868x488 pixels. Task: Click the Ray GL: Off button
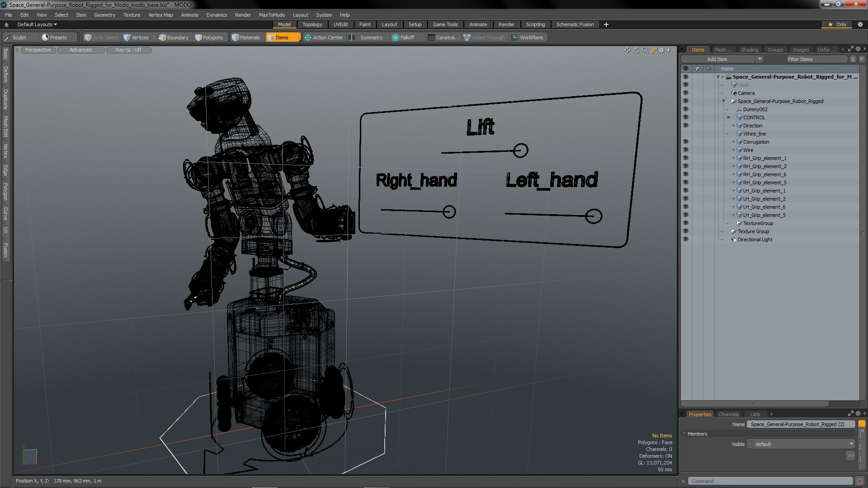coord(128,50)
